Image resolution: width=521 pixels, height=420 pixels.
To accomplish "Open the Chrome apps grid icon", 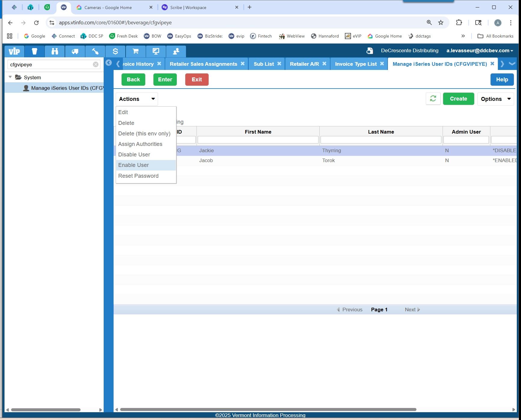I will click(10, 36).
